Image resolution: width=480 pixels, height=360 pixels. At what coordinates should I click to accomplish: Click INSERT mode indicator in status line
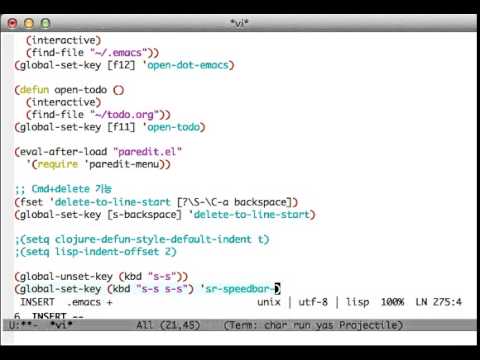point(37,302)
